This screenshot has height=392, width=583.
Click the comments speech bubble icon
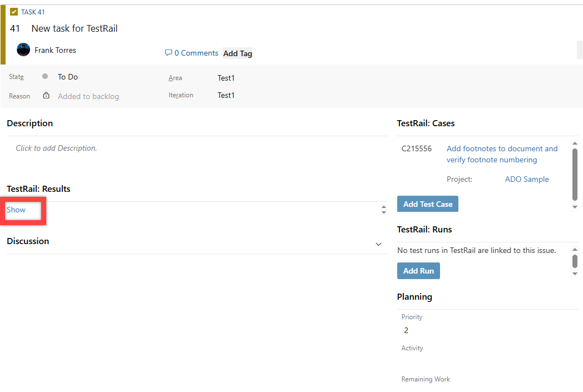pyautogui.click(x=169, y=53)
